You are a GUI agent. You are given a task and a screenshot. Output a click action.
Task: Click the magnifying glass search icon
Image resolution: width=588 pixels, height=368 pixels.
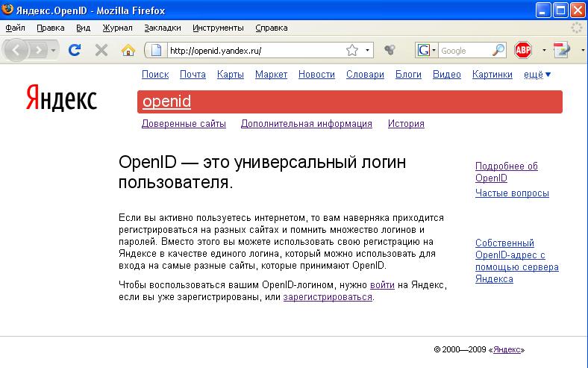pyautogui.click(x=498, y=50)
